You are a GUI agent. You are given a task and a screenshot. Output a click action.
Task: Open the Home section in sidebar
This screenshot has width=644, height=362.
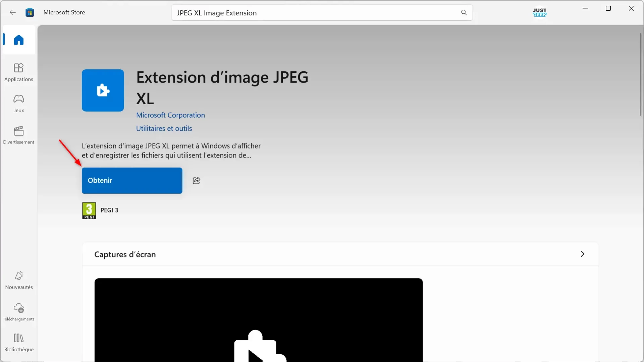pos(19,40)
